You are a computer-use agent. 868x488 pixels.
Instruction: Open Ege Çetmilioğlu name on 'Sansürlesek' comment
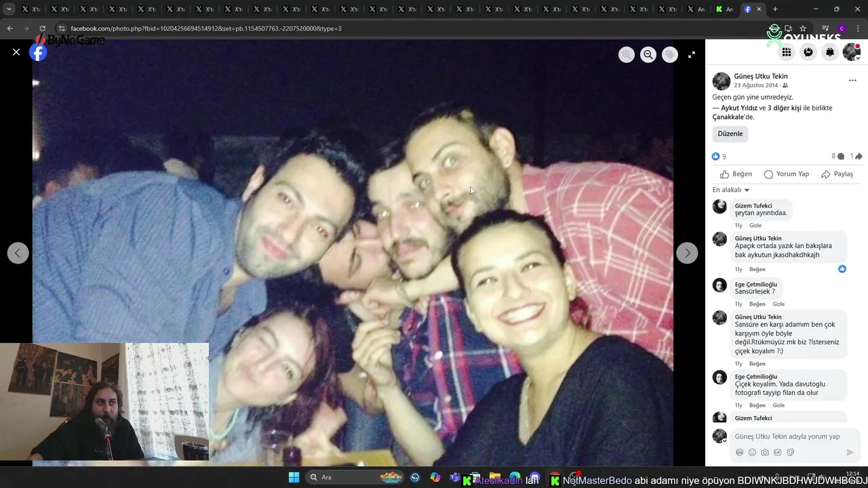point(755,285)
